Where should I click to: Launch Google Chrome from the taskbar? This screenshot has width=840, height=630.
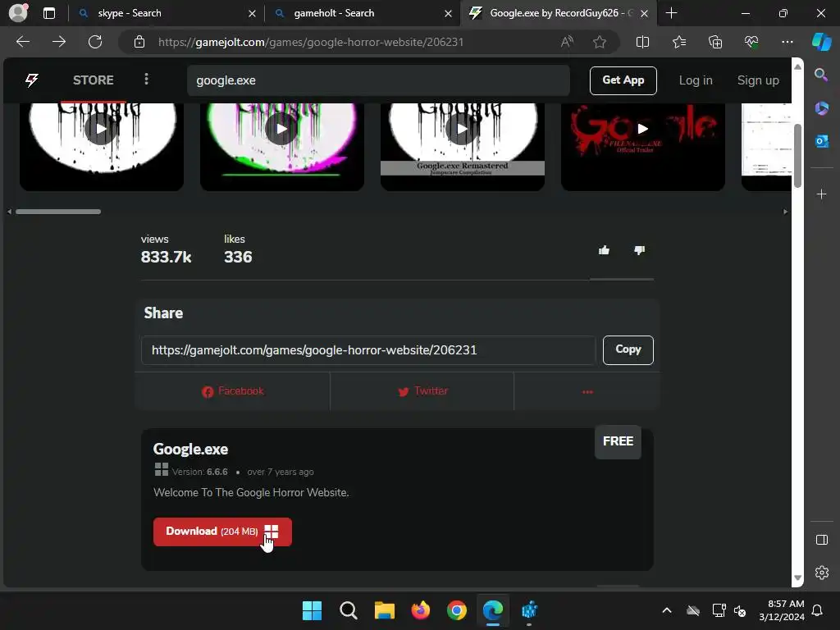click(456, 610)
